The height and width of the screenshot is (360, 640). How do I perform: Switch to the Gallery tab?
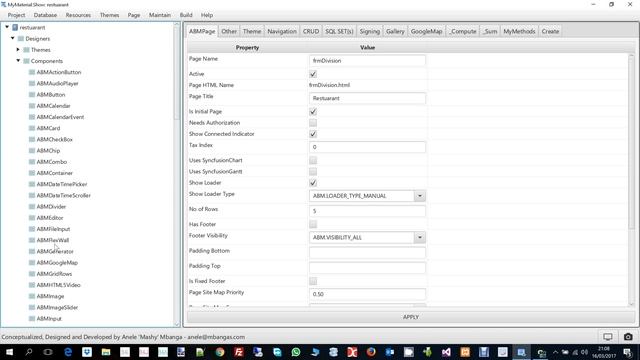[x=395, y=31]
